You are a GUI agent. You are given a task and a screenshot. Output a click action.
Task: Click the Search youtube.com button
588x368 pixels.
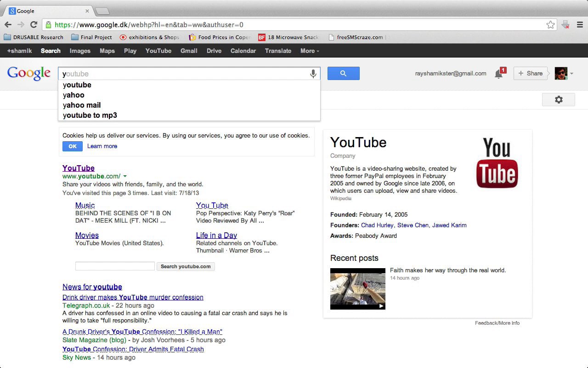click(x=186, y=266)
